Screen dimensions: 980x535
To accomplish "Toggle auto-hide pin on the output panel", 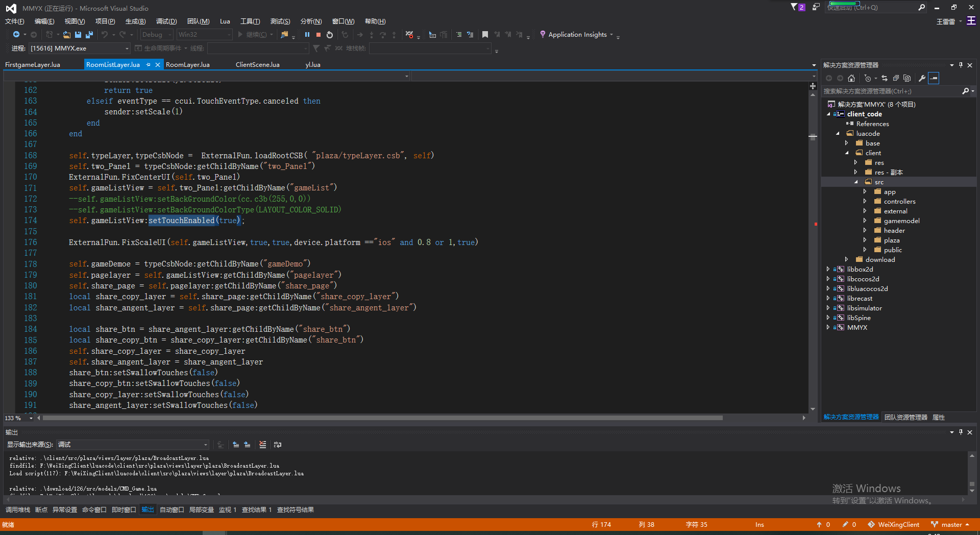I will pos(961,432).
